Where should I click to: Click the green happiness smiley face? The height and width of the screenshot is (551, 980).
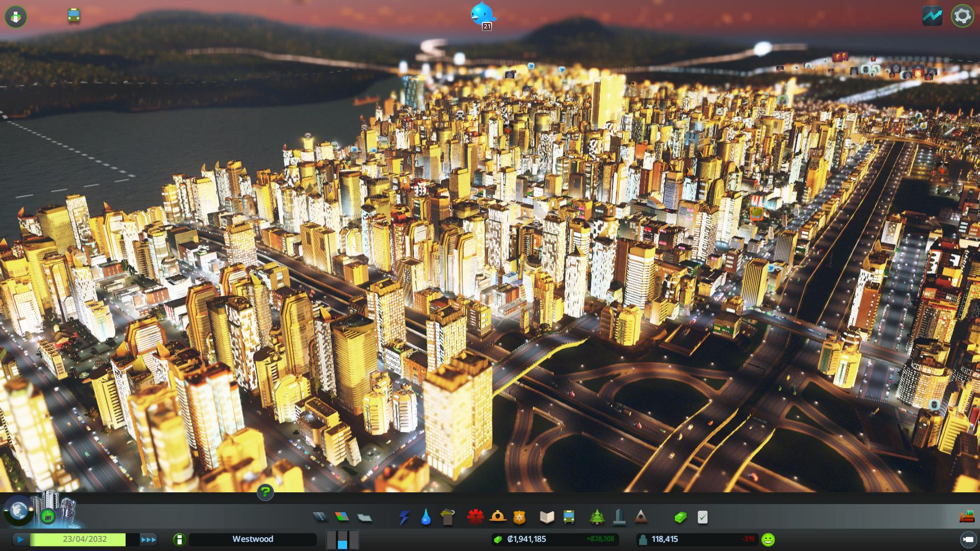[x=768, y=539]
